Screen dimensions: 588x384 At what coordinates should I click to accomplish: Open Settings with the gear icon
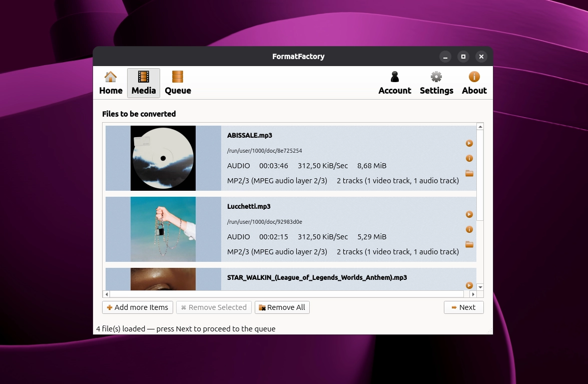coord(436,83)
